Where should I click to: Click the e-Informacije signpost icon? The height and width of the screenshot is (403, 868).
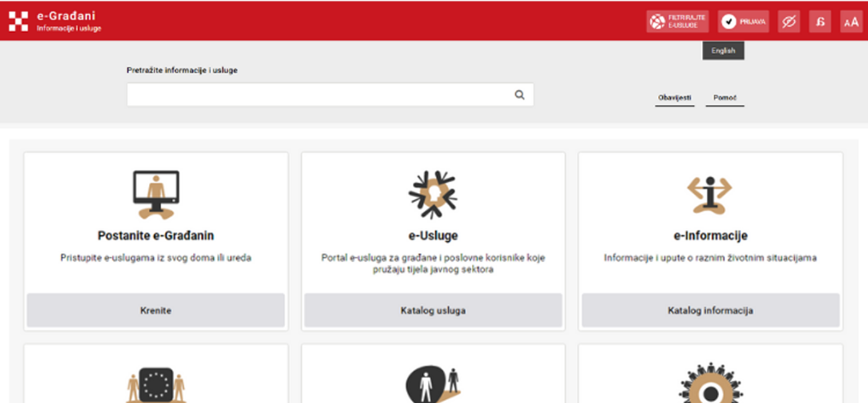tap(711, 192)
